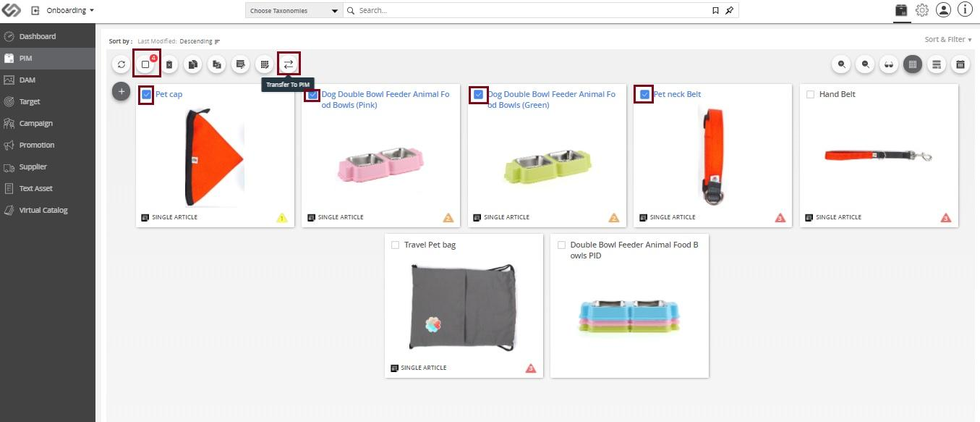Screen dimensions: 980x422
Task: Switch to list view icon
Action: click(x=937, y=64)
